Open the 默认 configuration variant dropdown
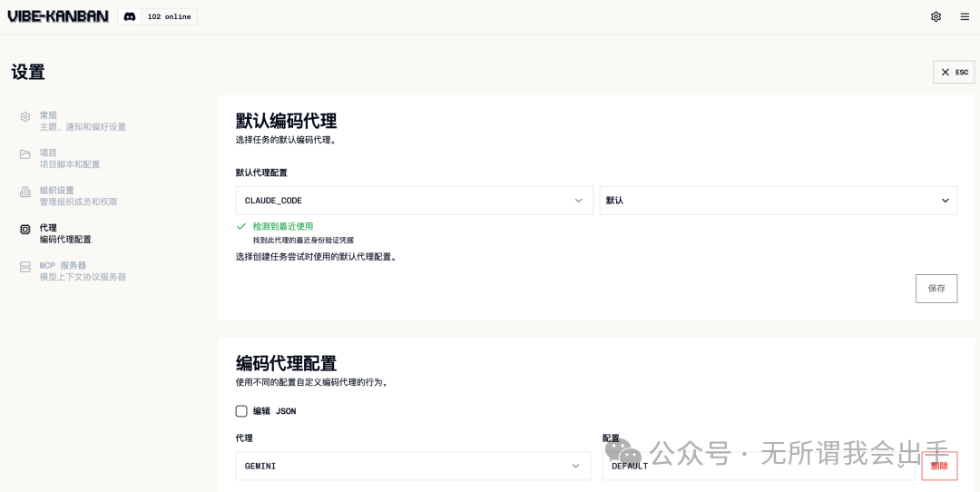980x492 pixels. click(778, 201)
